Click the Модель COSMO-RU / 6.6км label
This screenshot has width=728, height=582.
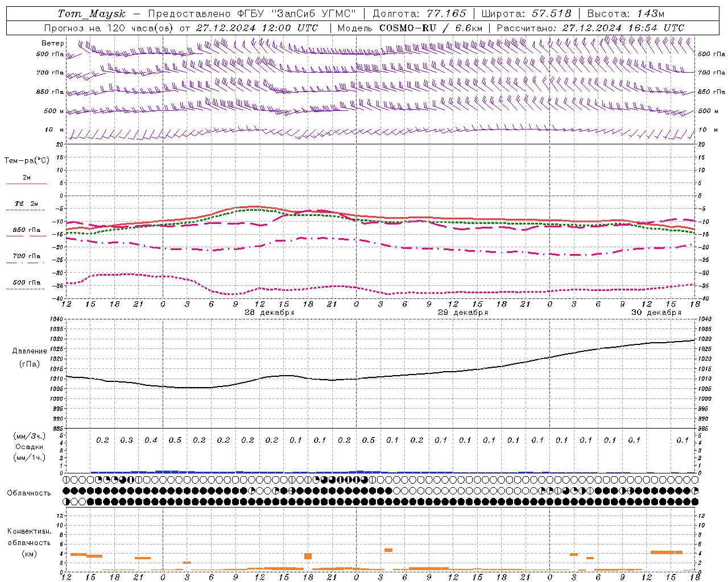tap(410, 28)
